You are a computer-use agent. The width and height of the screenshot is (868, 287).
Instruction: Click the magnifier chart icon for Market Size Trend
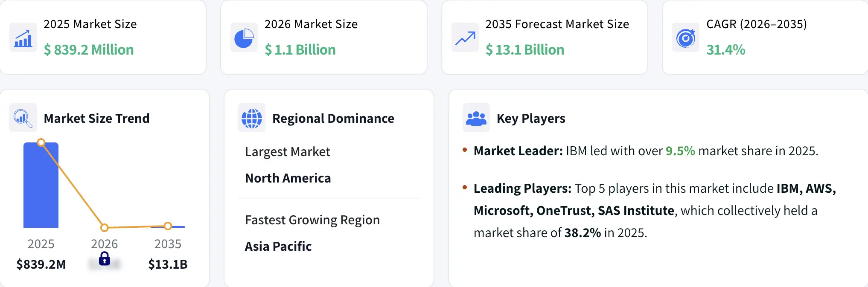(23, 118)
